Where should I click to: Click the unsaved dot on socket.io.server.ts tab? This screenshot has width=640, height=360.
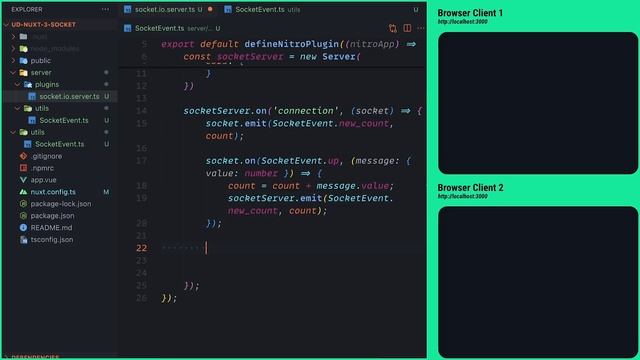pyautogui.click(x=210, y=9)
